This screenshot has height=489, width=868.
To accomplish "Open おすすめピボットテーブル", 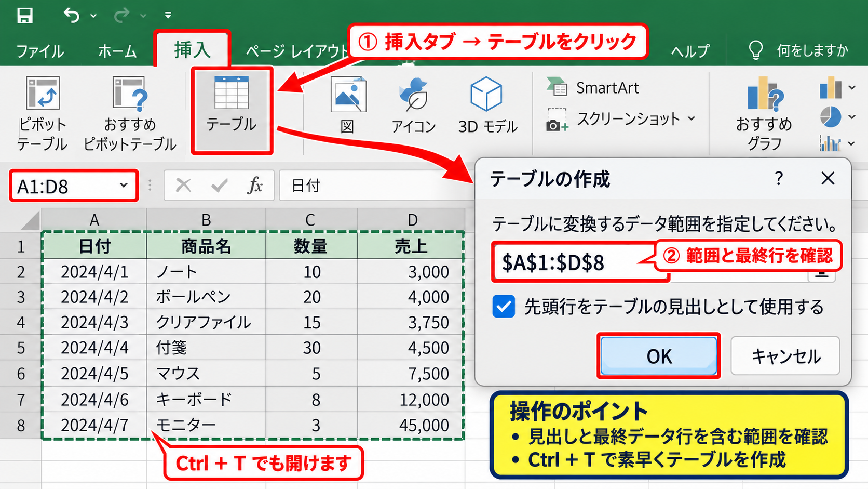I will pos(130,114).
